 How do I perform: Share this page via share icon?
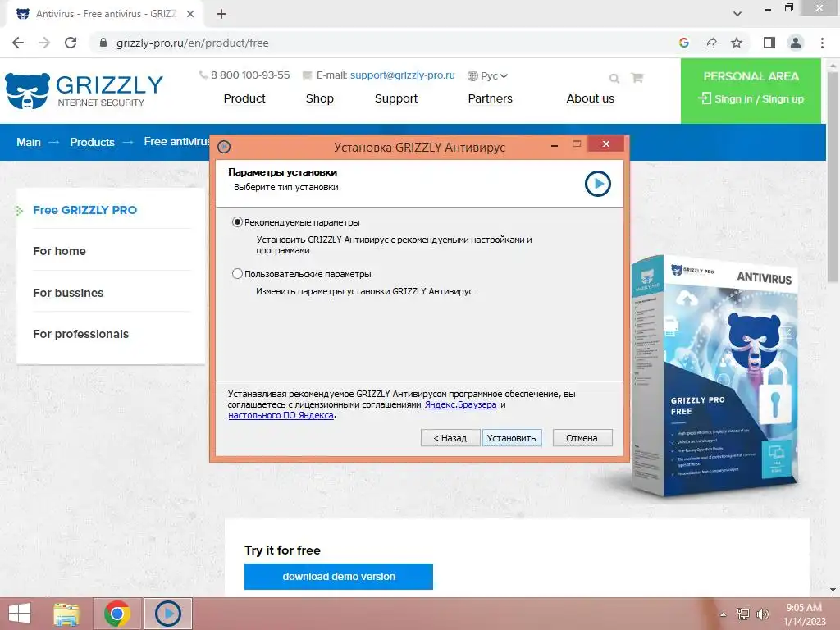point(710,43)
